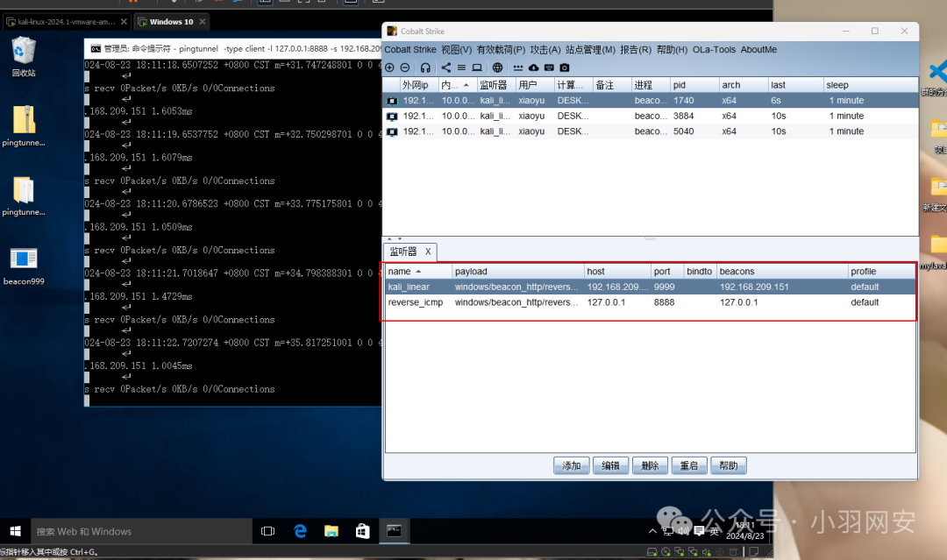The height and width of the screenshot is (560, 947).
Task: Click the sleep column header
Action: (871, 85)
